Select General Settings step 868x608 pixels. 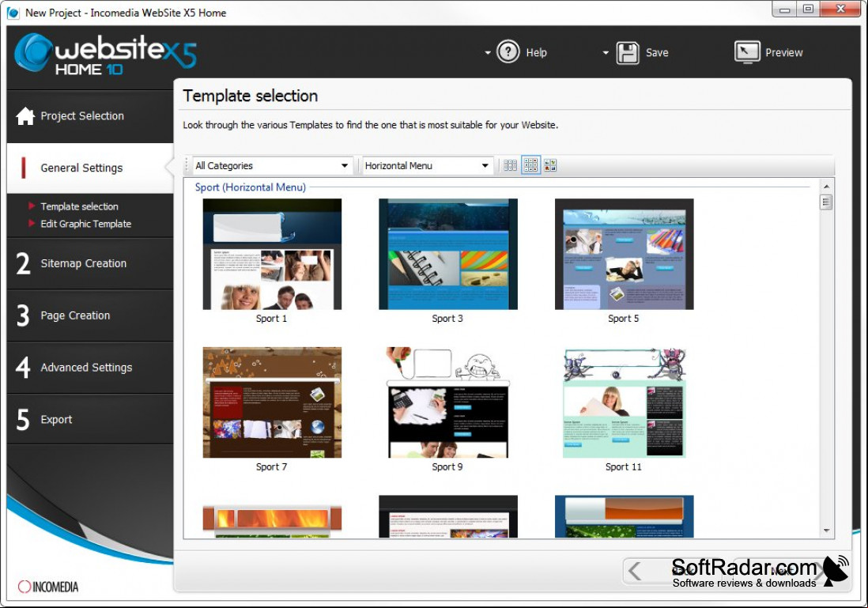[x=90, y=168]
